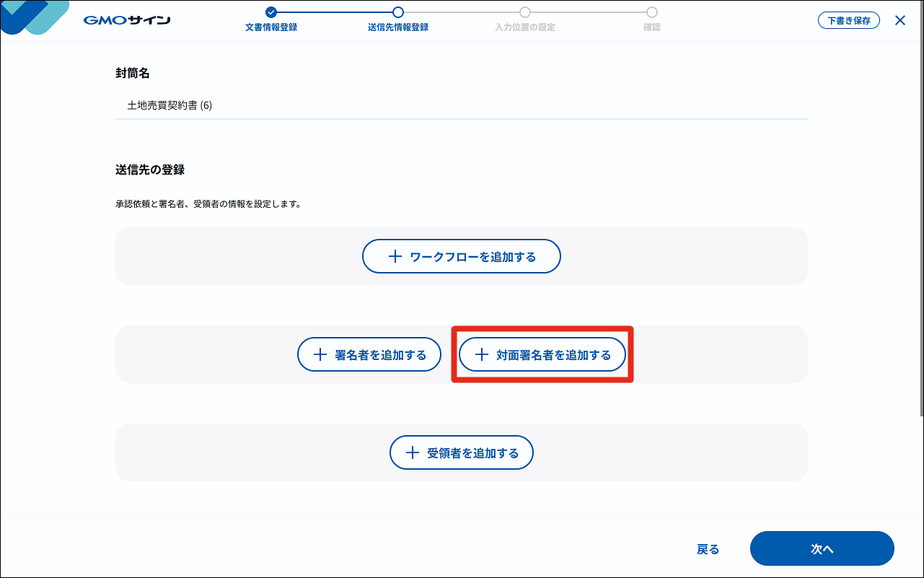This screenshot has width=924, height=578.
Task: Click the vertical scrollbar on the right
Action: click(920, 216)
